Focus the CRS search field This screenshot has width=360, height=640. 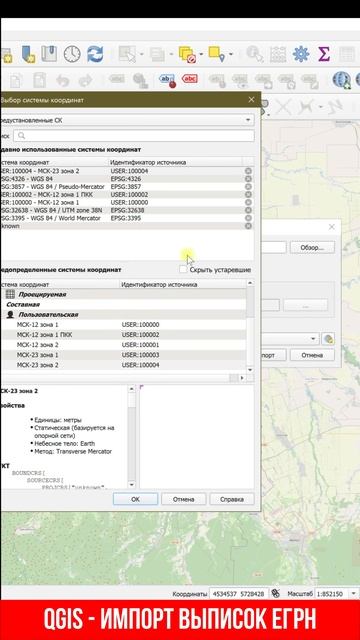coord(133,136)
